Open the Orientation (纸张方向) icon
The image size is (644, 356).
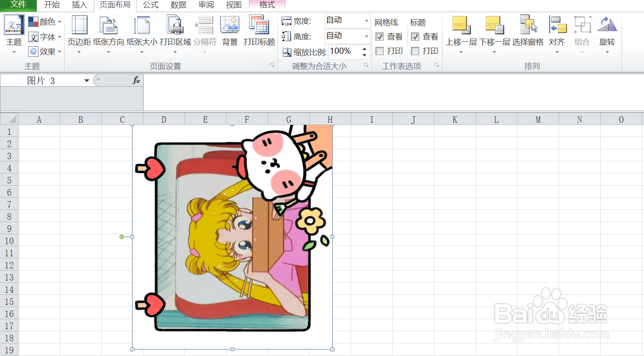pos(108,25)
